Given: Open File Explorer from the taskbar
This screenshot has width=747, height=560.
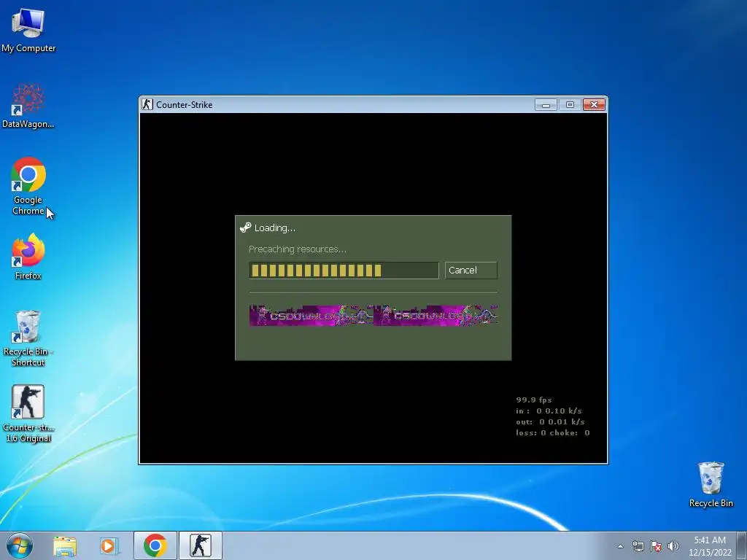Looking at the screenshot, I should coord(65,545).
